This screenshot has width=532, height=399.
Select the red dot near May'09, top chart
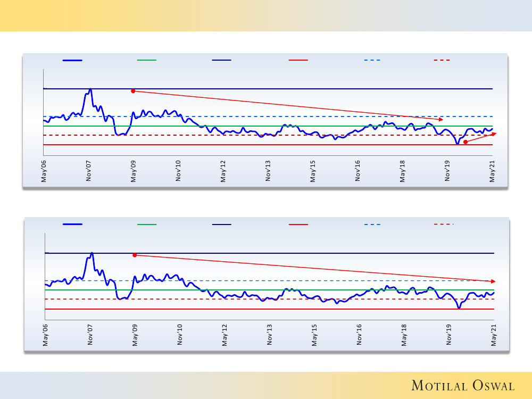133,91
